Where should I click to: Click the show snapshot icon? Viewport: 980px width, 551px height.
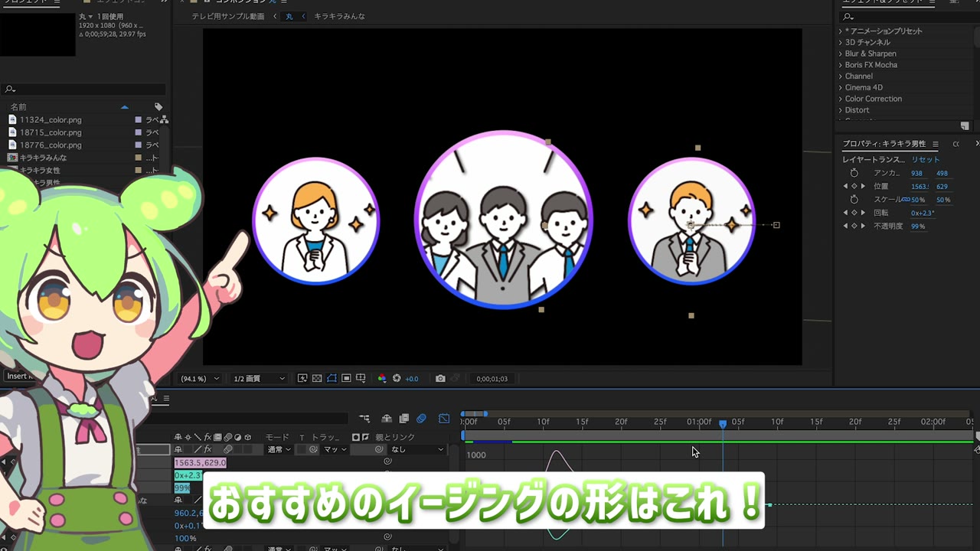point(456,378)
